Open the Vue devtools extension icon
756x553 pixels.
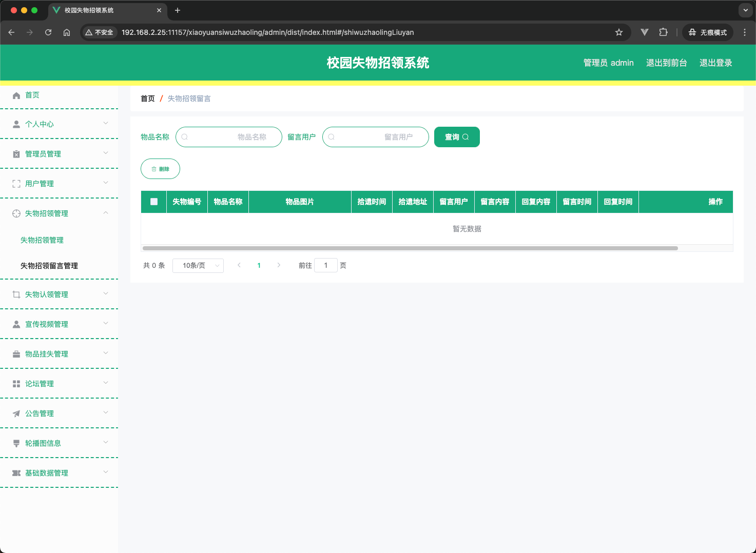click(x=645, y=32)
